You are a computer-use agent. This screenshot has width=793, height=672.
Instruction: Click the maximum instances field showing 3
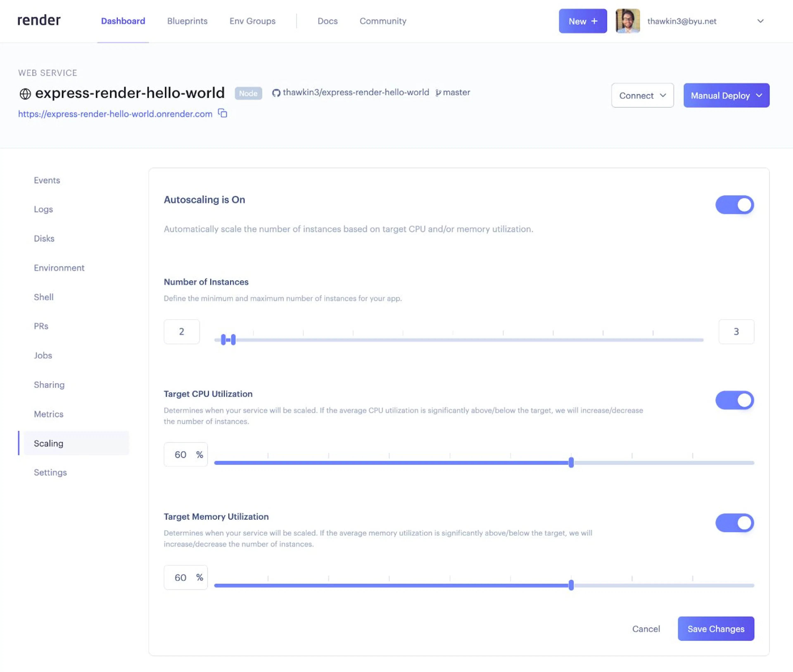(x=736, y=331)
